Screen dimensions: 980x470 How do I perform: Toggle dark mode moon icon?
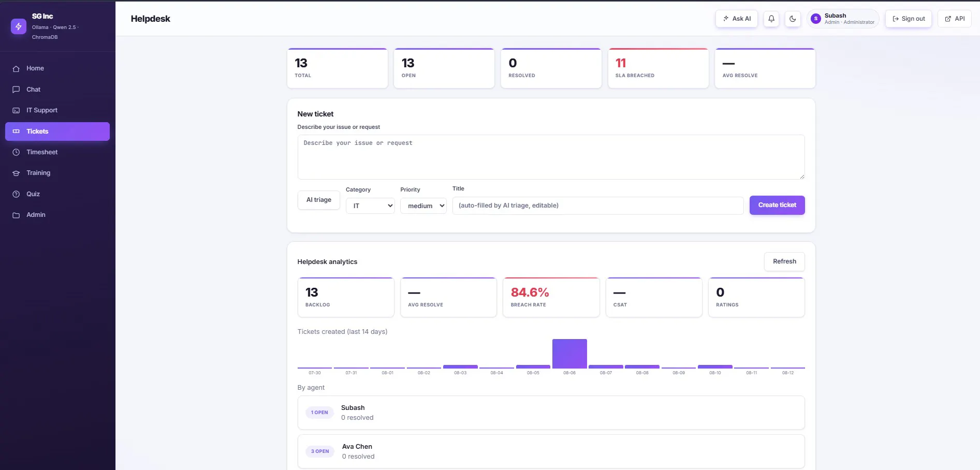click(x=793, y=19)
